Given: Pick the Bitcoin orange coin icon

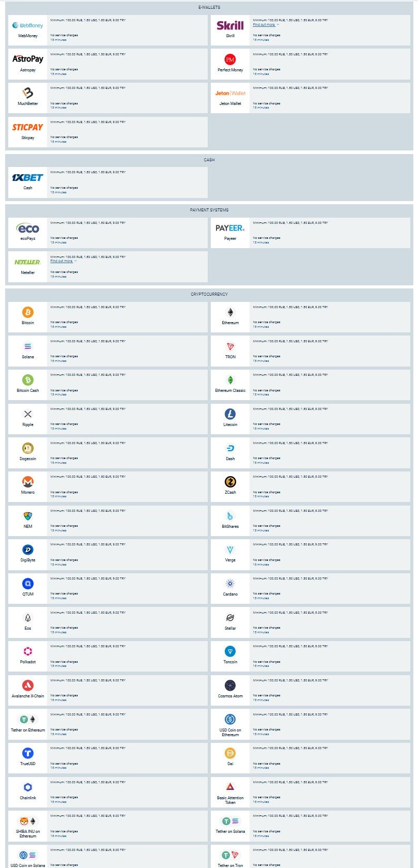Looking at the screenshot, I should [x=28, y=312].
